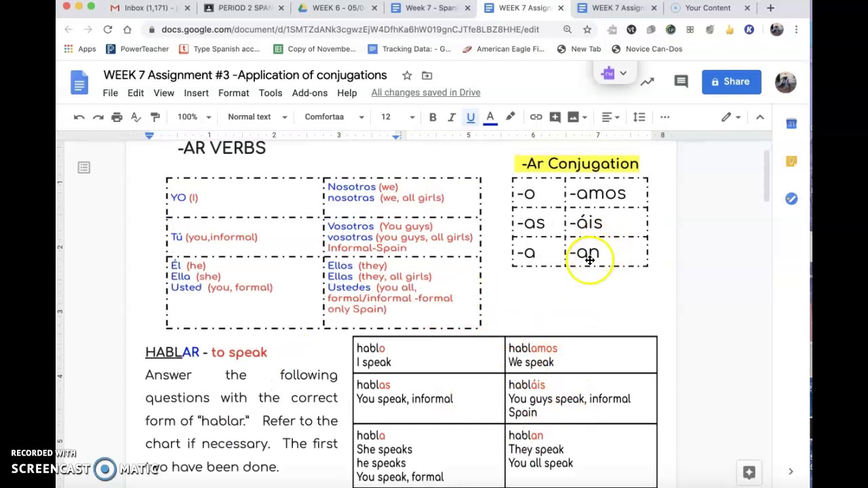The height and width of the screenshot is (488, 868).
Task: Go to browser home page
Action: (x=127, y=30)
